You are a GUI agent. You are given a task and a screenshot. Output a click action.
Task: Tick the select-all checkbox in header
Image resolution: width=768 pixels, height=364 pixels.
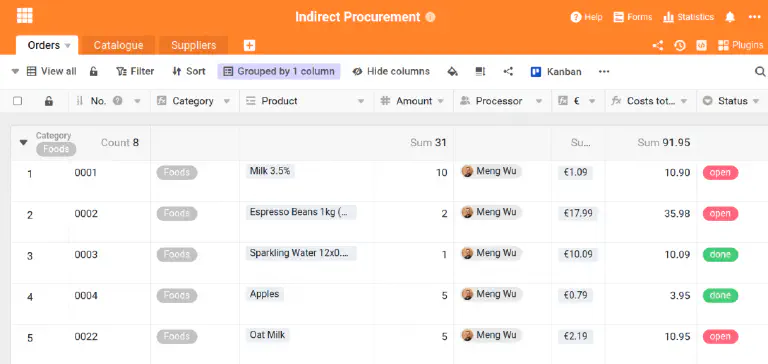[18, 101]
